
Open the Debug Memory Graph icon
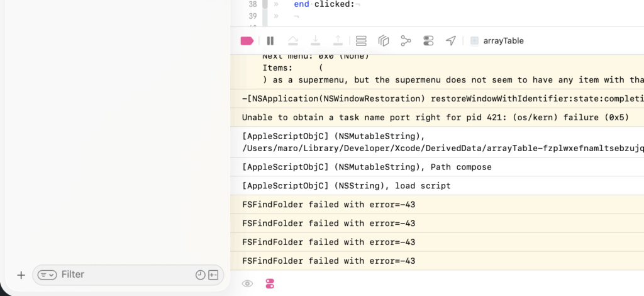(x=406, y=41)
